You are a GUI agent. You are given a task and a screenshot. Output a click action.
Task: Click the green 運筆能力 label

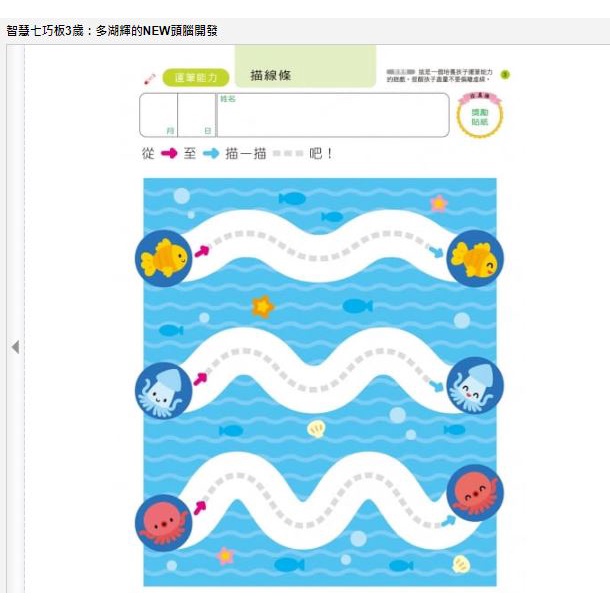click(196, 77)
